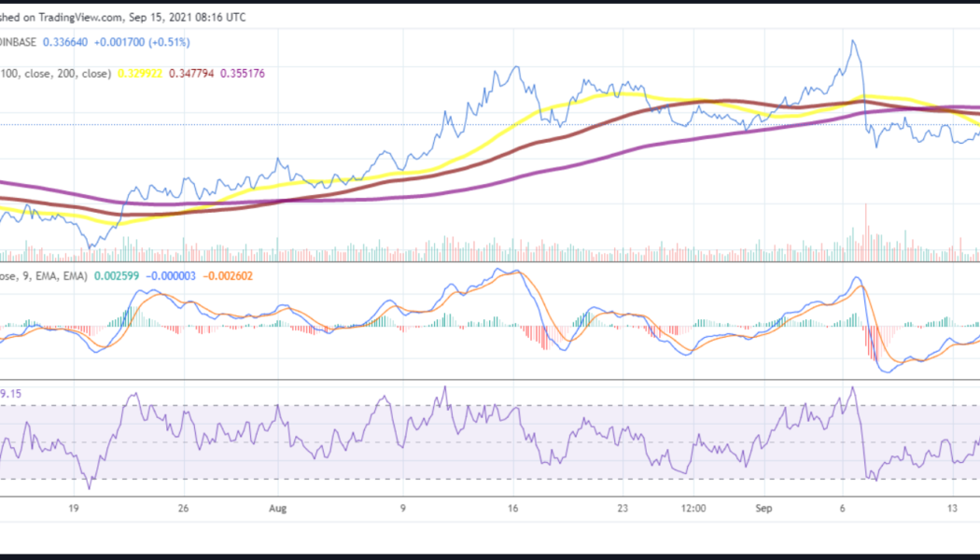
Task: Select the Aug label on the time axis
Action: [x=277, y=509]
